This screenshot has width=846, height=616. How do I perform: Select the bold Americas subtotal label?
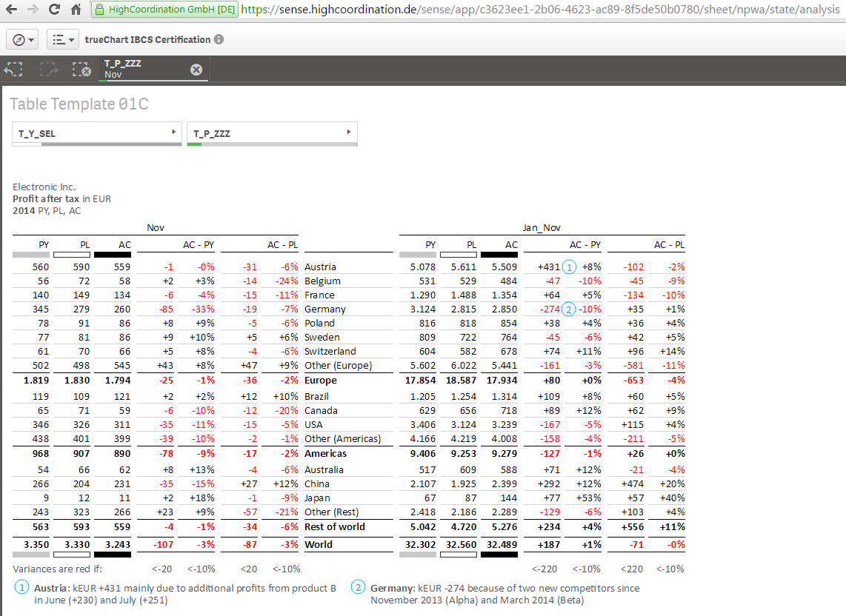pos(325,454)
